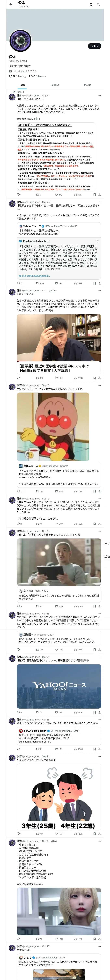
Task: Share the Oct 27, 2024 Netflix post
Action: click(x=99, y=378)
